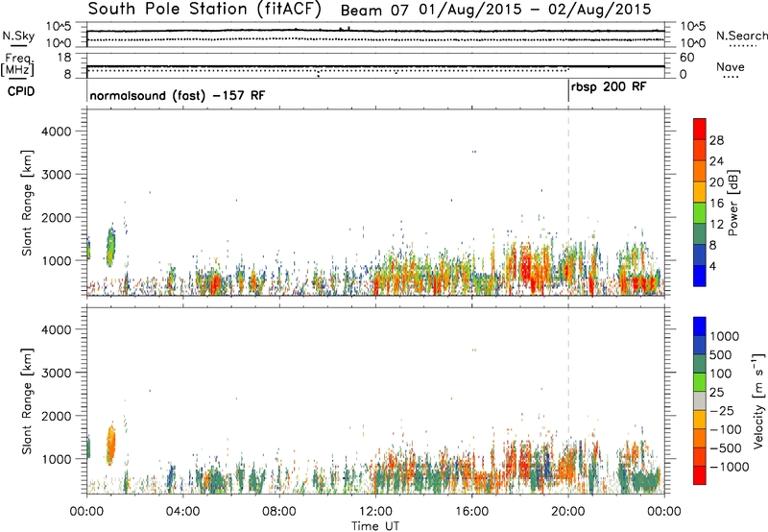Click the date range '01/Aug/2015 - 02/Aug/2015'
The width and height of the screenshot is (768, 532).
pyautogui.click(x=535, y=10)
